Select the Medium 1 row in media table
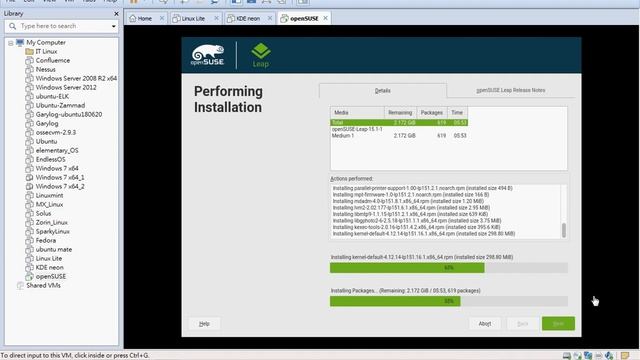 (x=399, y=136)
